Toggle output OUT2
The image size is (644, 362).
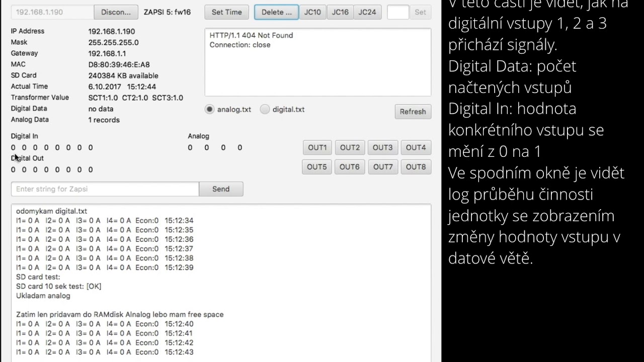350,147
